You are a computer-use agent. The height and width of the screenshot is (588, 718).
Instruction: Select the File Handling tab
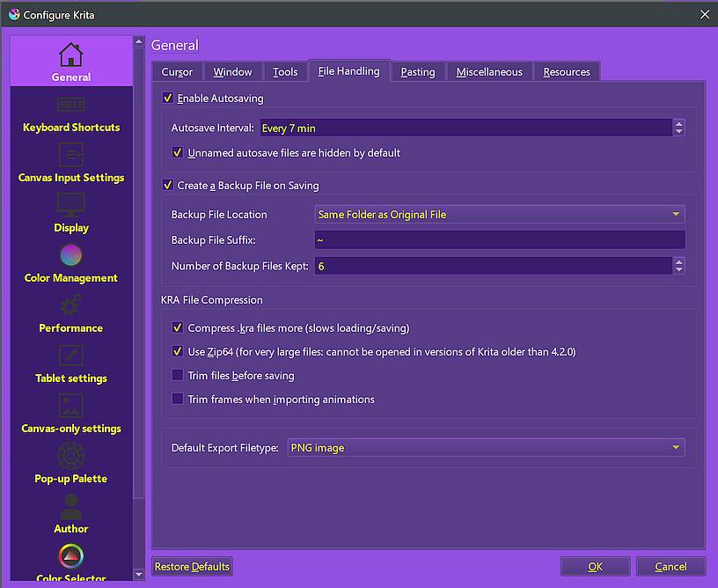pyautogui.click(x=349, y=71)
